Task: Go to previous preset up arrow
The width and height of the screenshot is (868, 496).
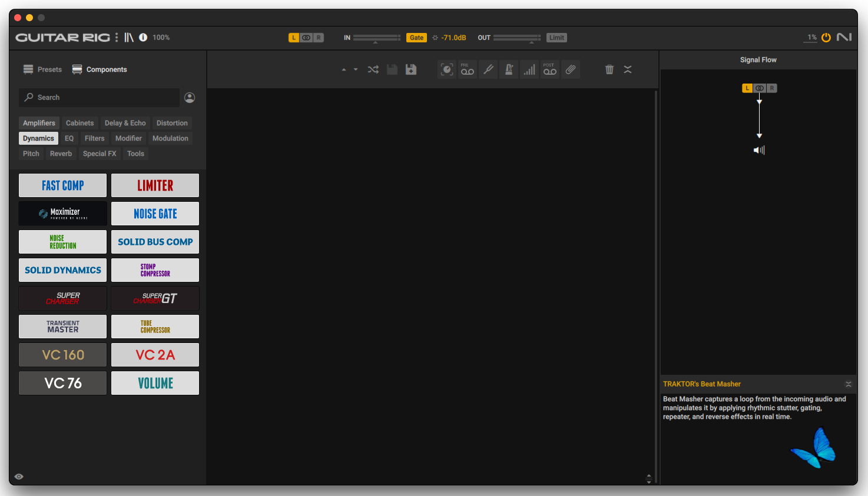Action: tap(344, 69)
